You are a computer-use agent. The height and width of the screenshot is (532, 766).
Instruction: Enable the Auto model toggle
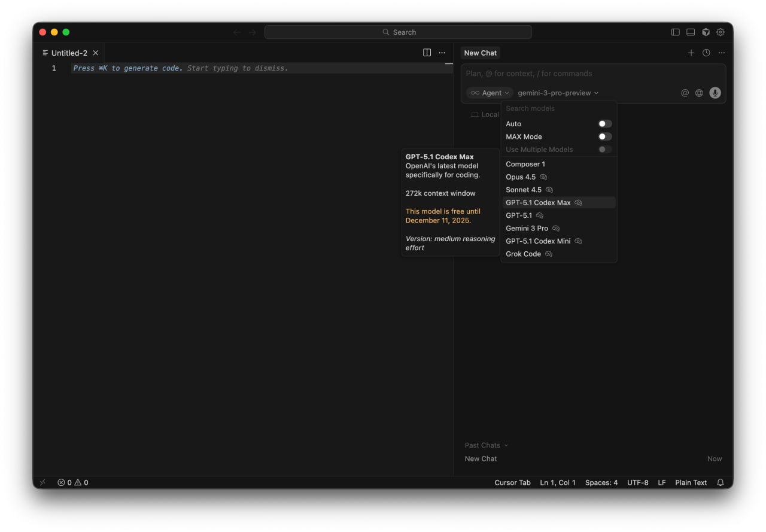point(604,123)
